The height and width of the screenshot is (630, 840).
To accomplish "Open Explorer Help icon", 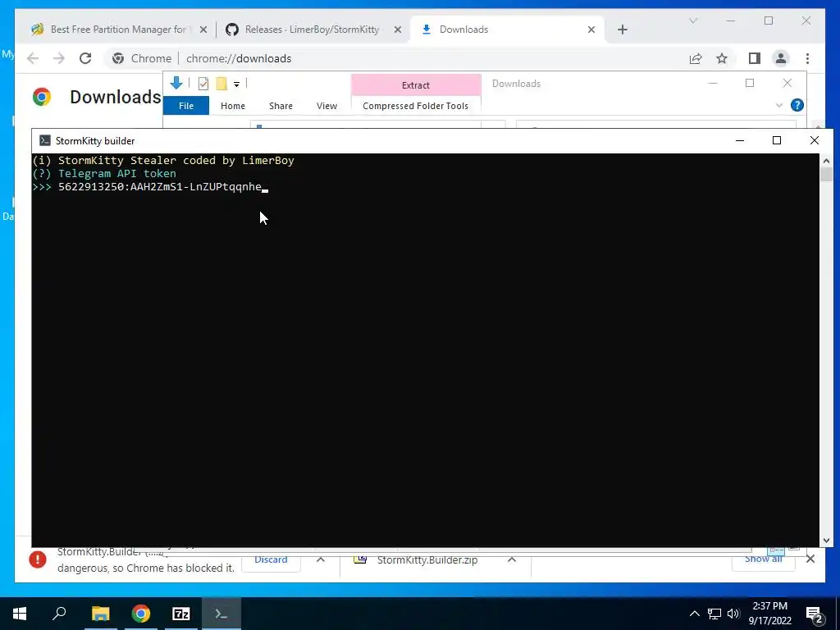I will [x=797, y=105].
